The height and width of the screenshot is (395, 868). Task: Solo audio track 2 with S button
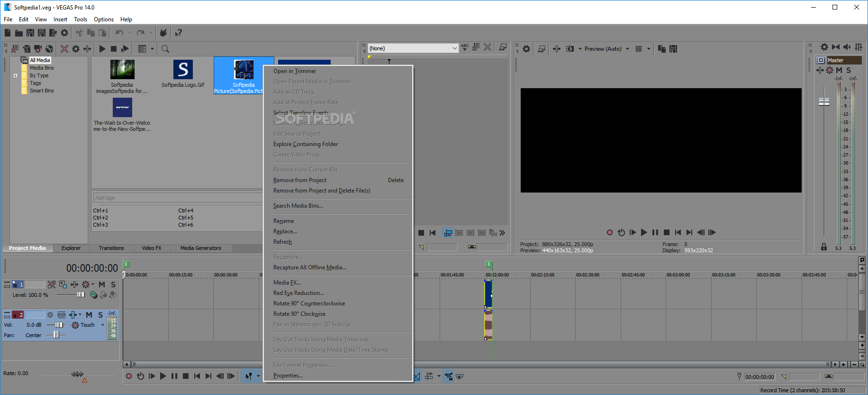[100, 315]
